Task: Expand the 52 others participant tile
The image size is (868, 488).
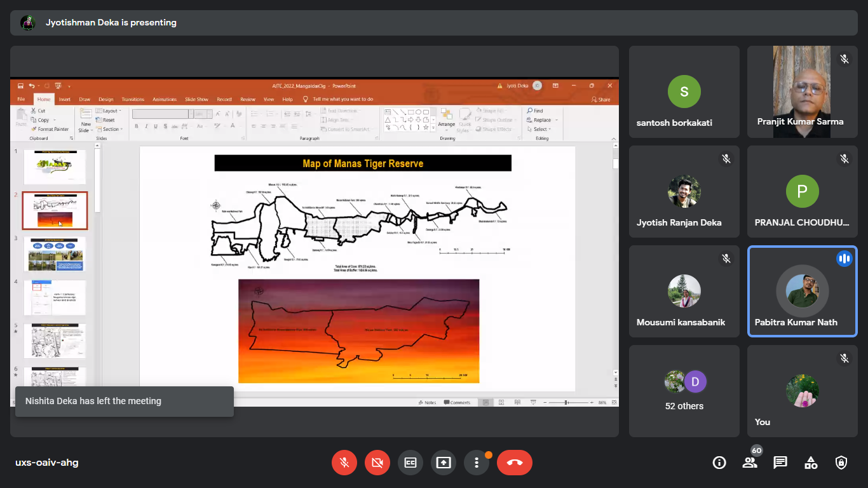Action: pos(684,391)
